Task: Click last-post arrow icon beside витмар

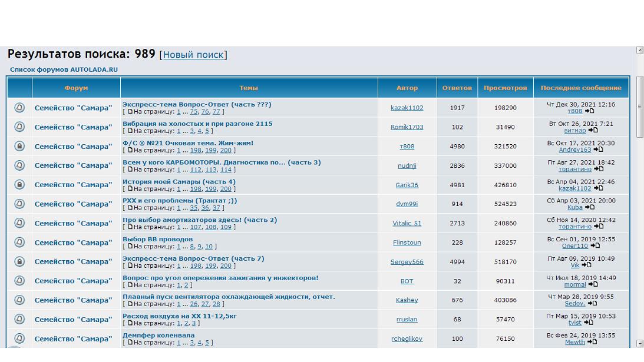Action: (x=593, y=131)
